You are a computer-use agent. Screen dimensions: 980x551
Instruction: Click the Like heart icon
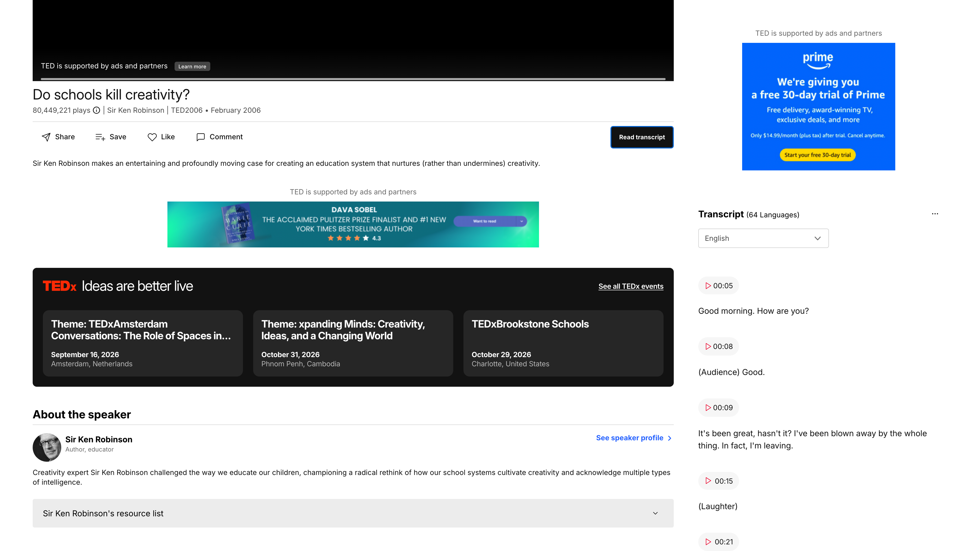(x=152, y=137)
